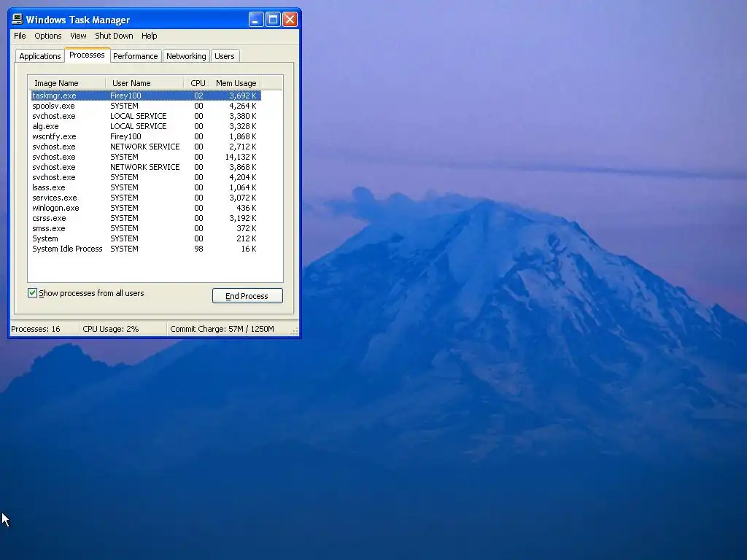This screenshot has height=560, width=747.
Task: Select the services.exe process
Action: coord(145,198)
